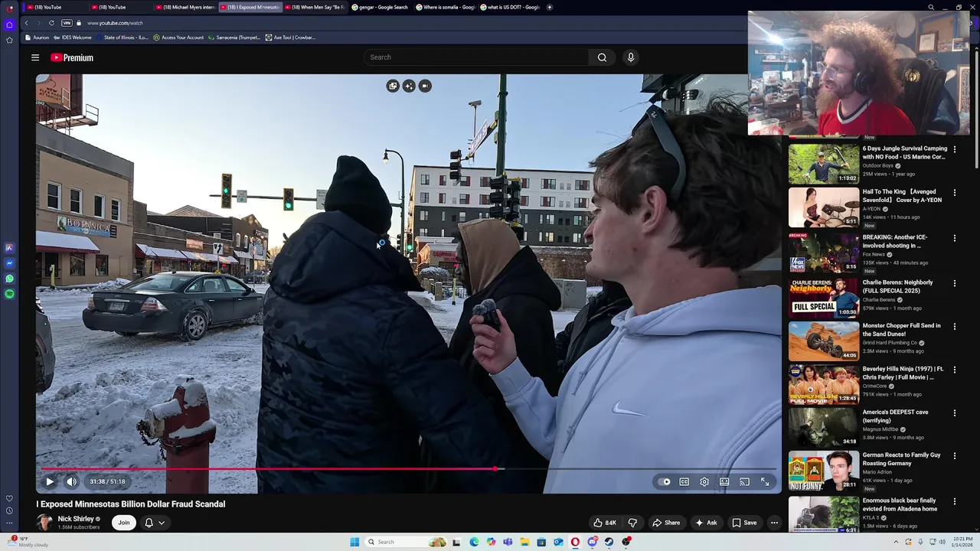
Task: Click the video timestamp 31:38 / 51:18
Action: pos(107,481)
